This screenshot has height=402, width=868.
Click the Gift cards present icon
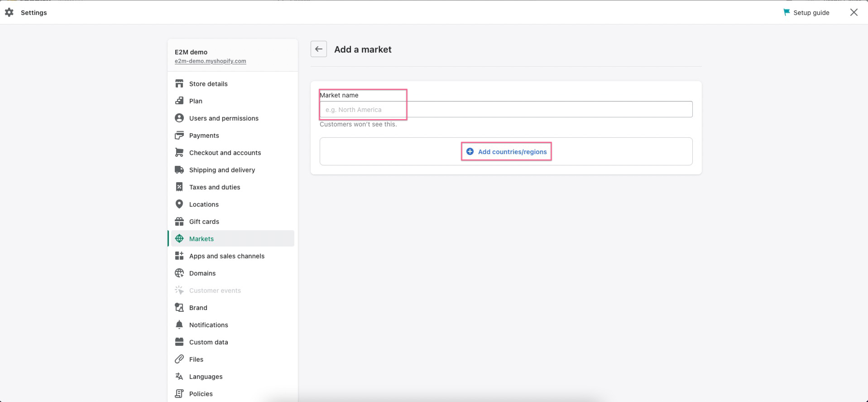pos(179,222)
